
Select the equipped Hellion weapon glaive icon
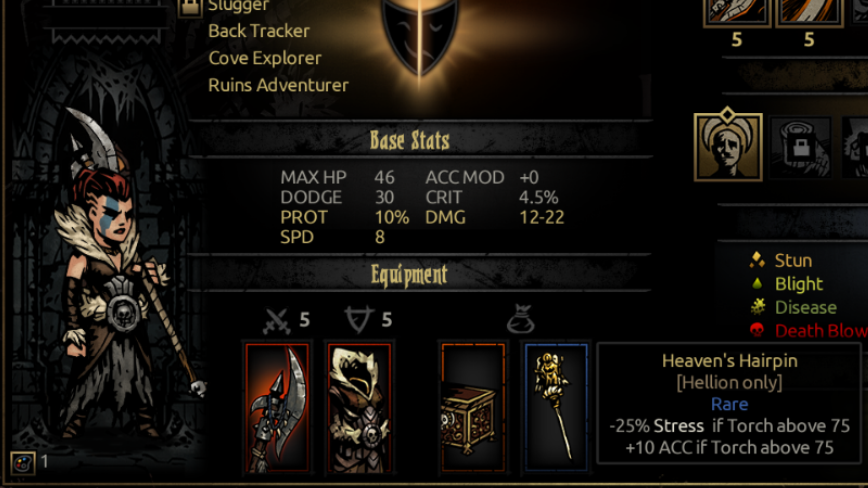(x=277, y=408)
